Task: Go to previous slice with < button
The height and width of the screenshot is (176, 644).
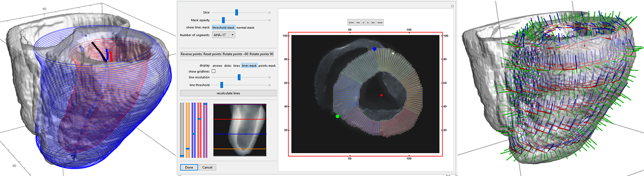Action: click(363, 22)
